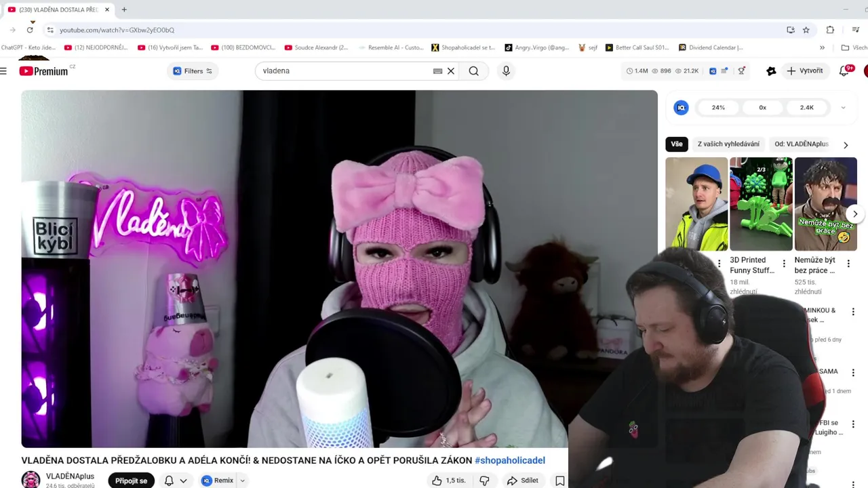Select the 'Z vašich vyhledávání' chip
Image resolution: width=868 pixels, height=488 pixels.
click(728, 144)
